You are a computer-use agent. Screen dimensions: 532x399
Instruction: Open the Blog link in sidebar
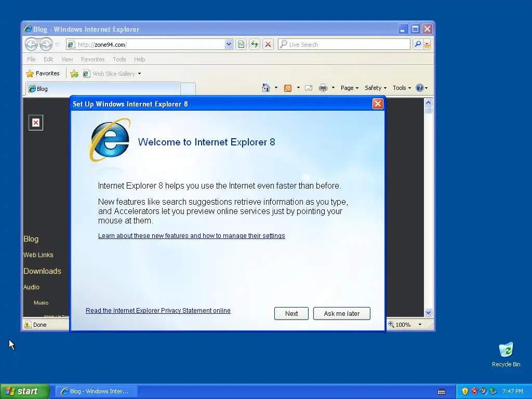coord(31,239)
